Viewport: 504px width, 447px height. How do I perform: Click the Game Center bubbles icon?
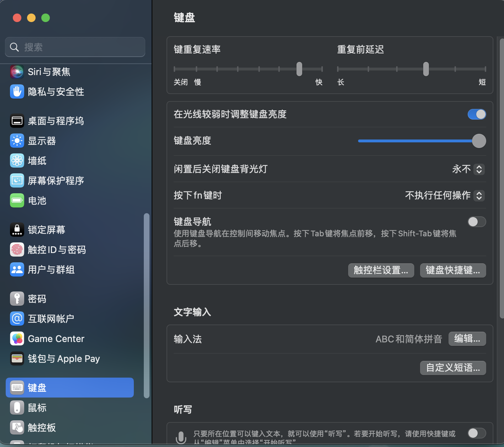click(x=17, y=339)
